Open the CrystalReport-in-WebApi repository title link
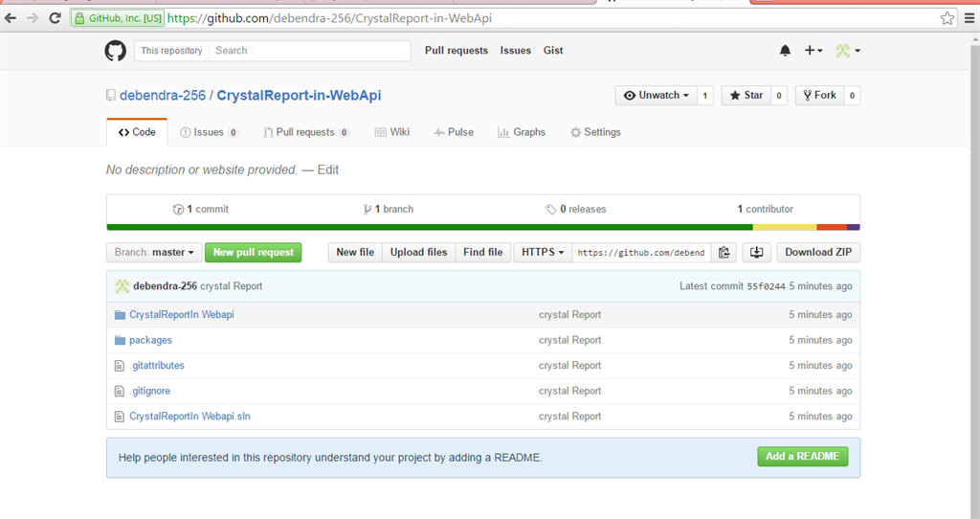This screenshot has height=519, width=980. [299, 96]
